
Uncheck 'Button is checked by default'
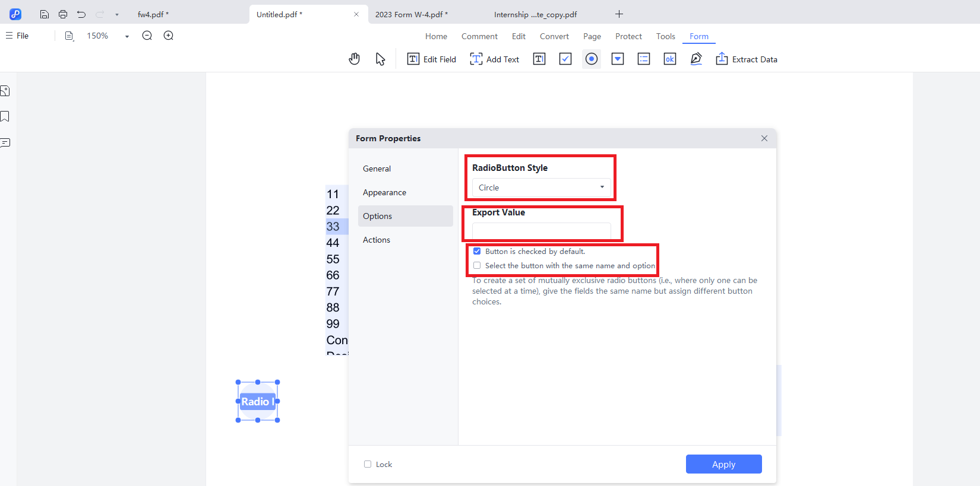477,252
